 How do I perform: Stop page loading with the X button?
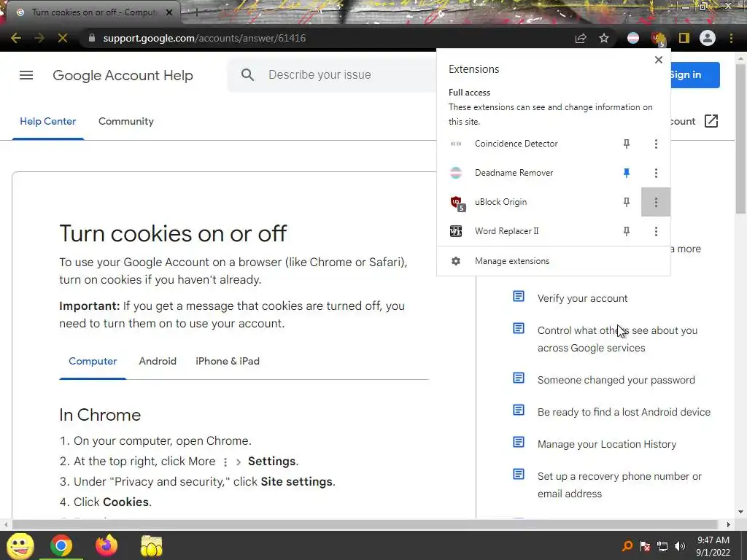click(x=63, y=38)
